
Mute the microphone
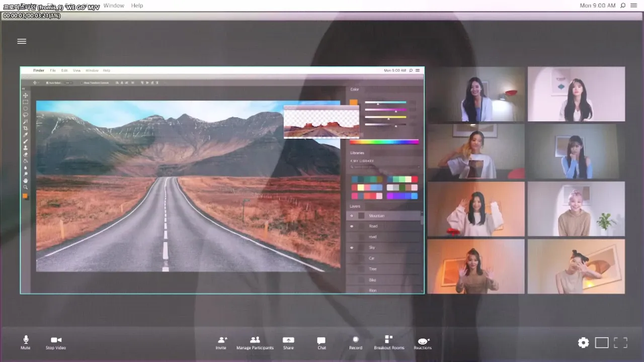pyautogui.click(x=26, y=343)
